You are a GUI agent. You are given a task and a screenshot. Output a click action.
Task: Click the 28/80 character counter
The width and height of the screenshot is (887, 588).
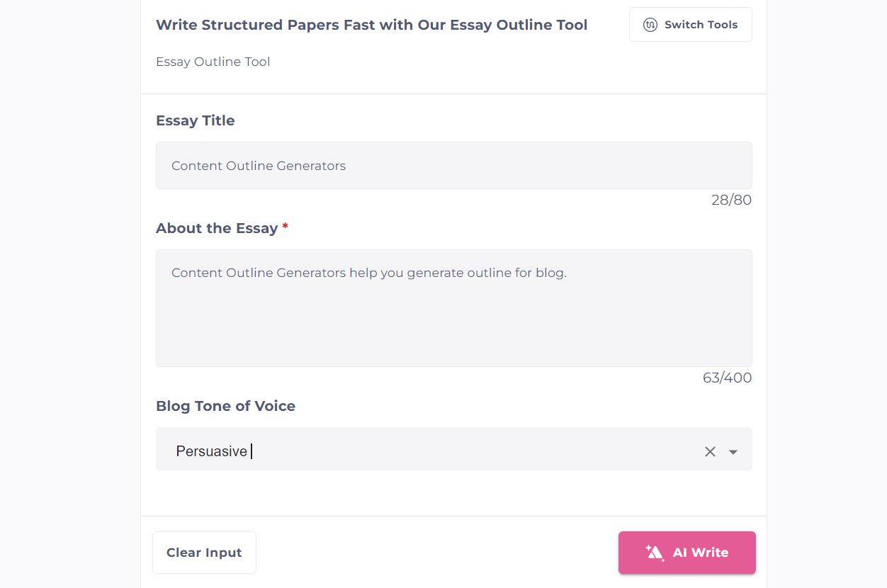point(731,200)
